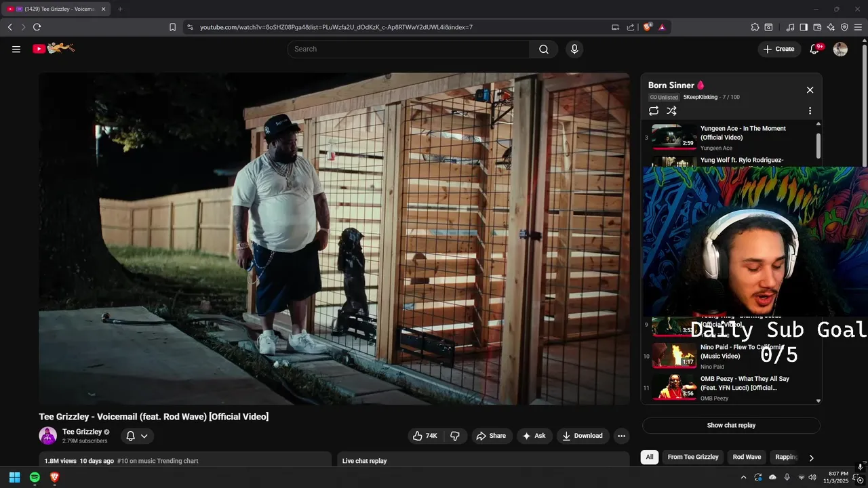Go back in browser
The image size is (868, 488).
point(9,27)
